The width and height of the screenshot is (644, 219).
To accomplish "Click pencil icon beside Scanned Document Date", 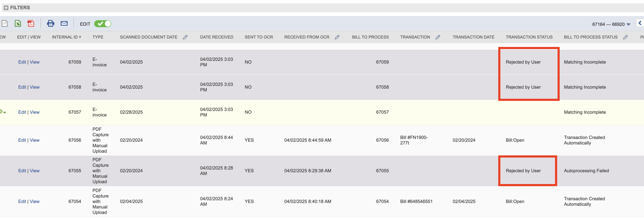I will tap(185, 37).
